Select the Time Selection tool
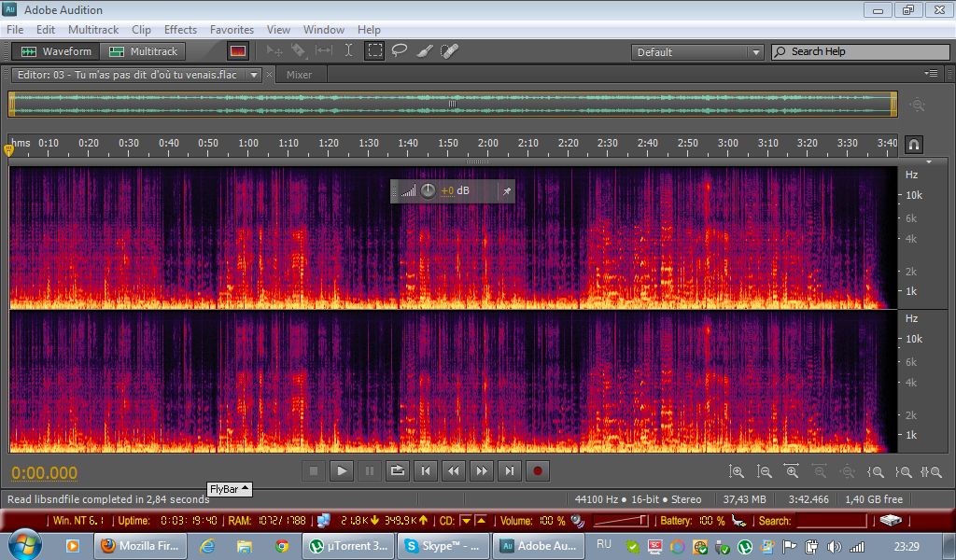 pos(349,51)
